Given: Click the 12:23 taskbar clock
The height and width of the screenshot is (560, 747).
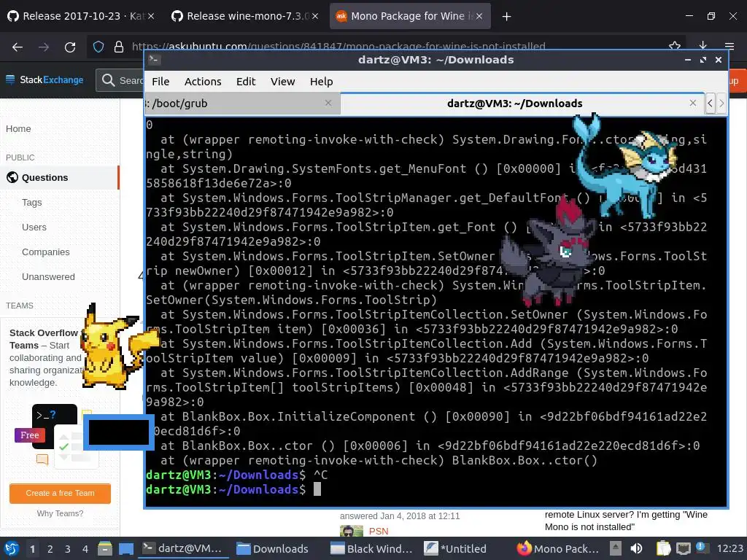Looking at the screenshot, I should click(x=729, y=548).
